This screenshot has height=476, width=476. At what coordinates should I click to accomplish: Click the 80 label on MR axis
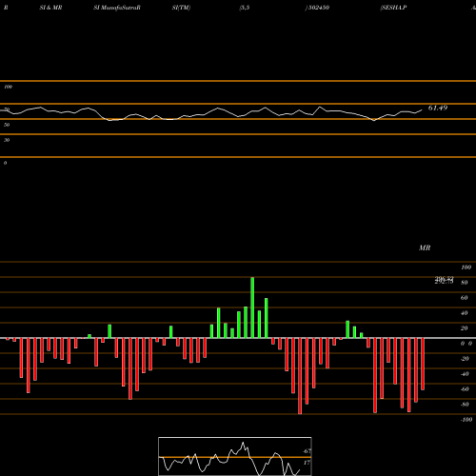(465, 283)
